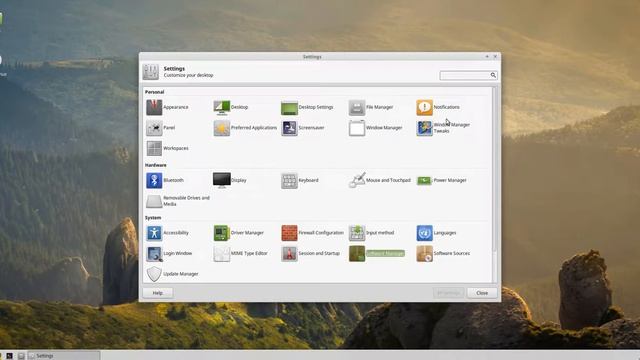Image resolution: width=640 pixels, height=360 pixels.
Task: Open the Accessibility settings
Action: pos(167,233)
